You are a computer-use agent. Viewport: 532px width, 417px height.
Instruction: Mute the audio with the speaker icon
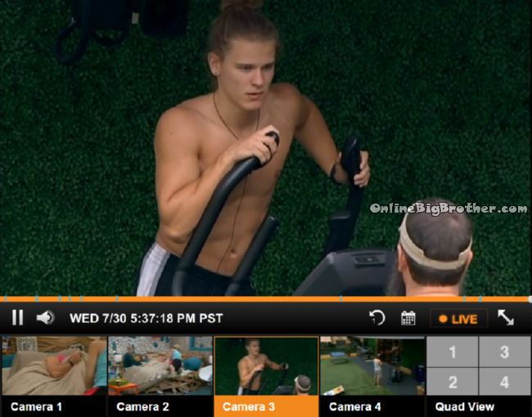46,318
